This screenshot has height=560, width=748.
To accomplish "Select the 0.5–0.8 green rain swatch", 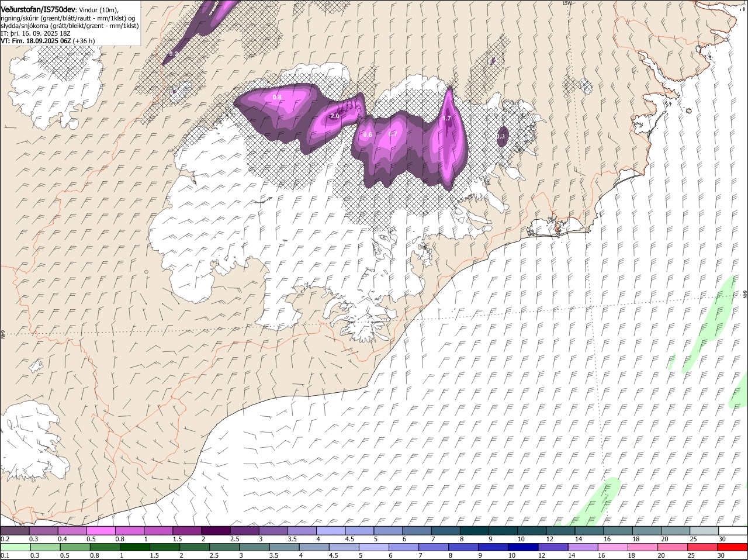I will point(75,547).
